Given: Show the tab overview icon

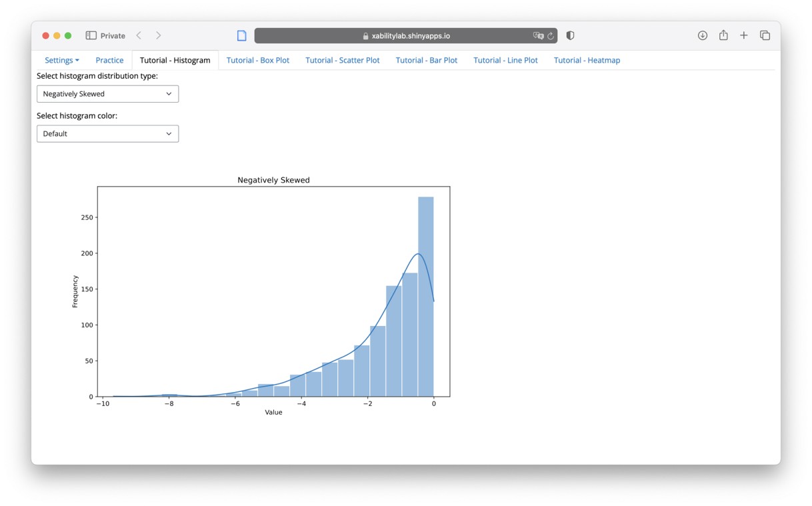Looking at the screenshot, I should 765,35.
